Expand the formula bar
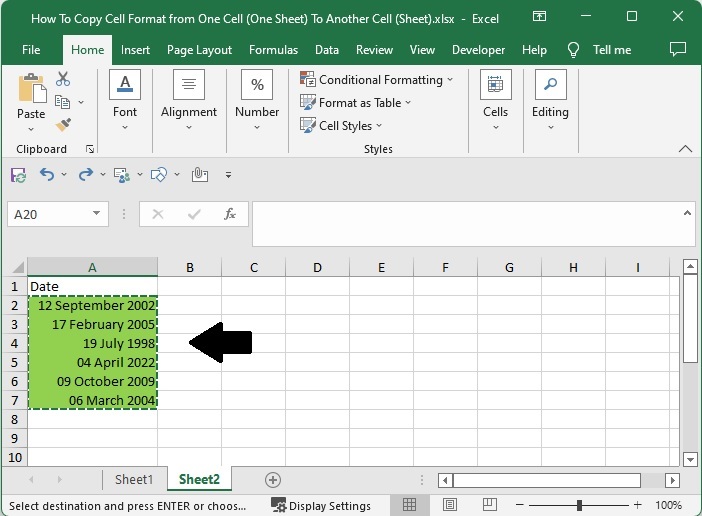This screenshot has width=702, height=516. point(687,213)
